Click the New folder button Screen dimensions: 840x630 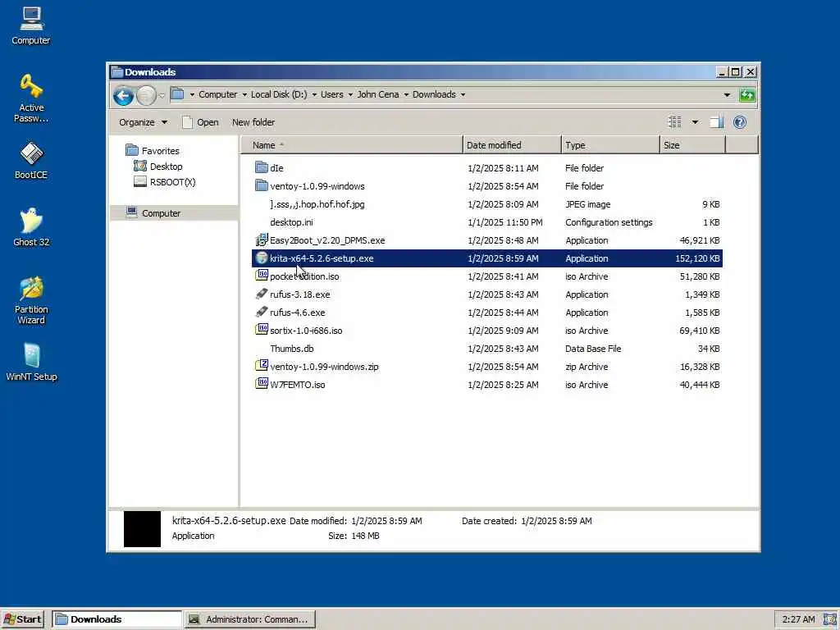[253, 122]
